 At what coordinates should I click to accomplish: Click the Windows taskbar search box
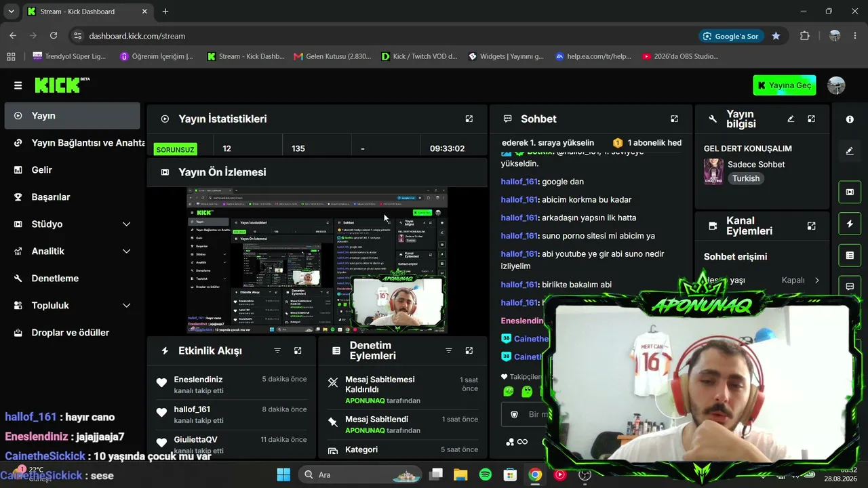pyautogui.click(x=361, y=474)
